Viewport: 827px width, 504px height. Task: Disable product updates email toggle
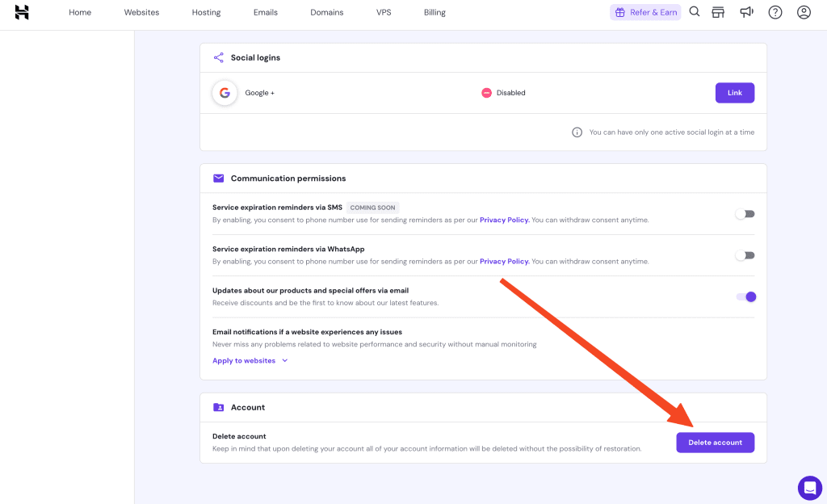point(746,296)
